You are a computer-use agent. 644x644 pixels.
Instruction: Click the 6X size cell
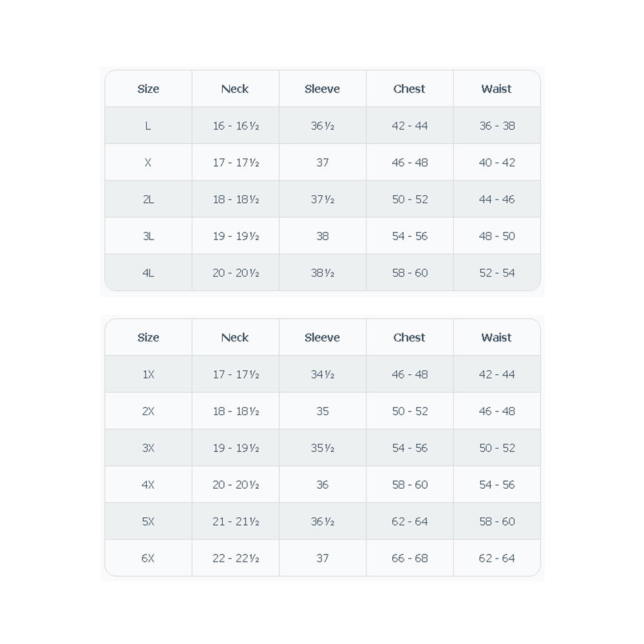click(x=148, y=558)
